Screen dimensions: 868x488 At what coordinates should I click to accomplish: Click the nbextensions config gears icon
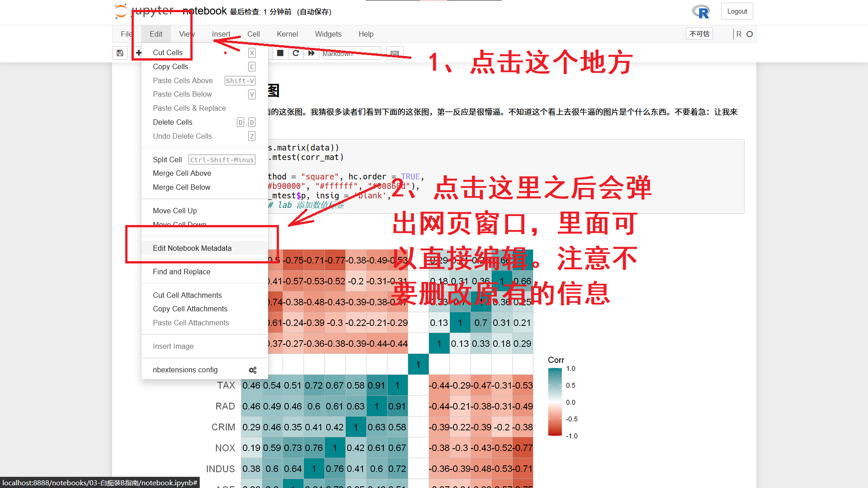pyautogui.click(x=252, y=370)
